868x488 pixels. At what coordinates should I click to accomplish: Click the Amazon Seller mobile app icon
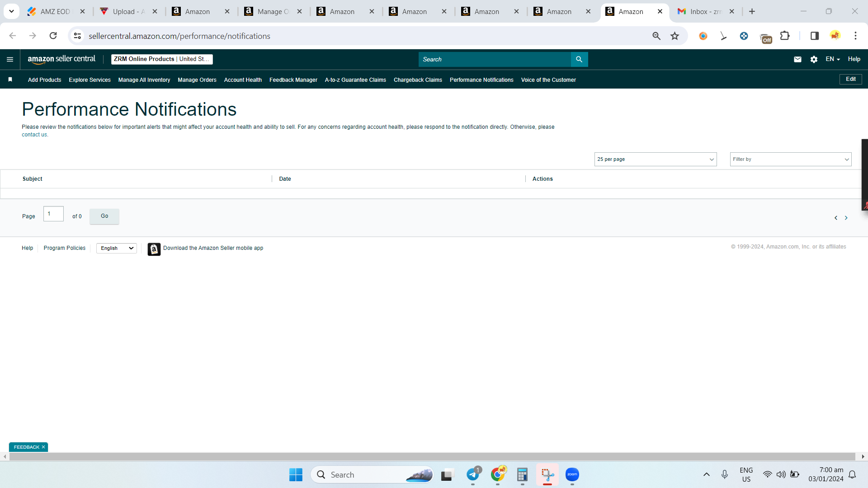[154, 249]
